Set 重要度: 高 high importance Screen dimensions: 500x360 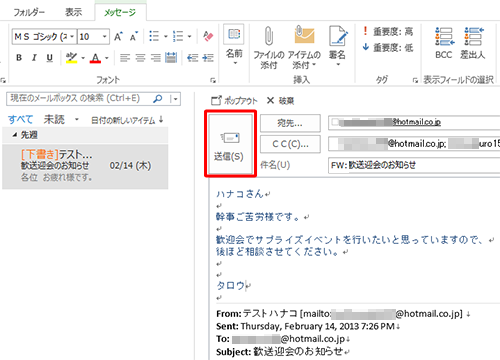point(388,32)
